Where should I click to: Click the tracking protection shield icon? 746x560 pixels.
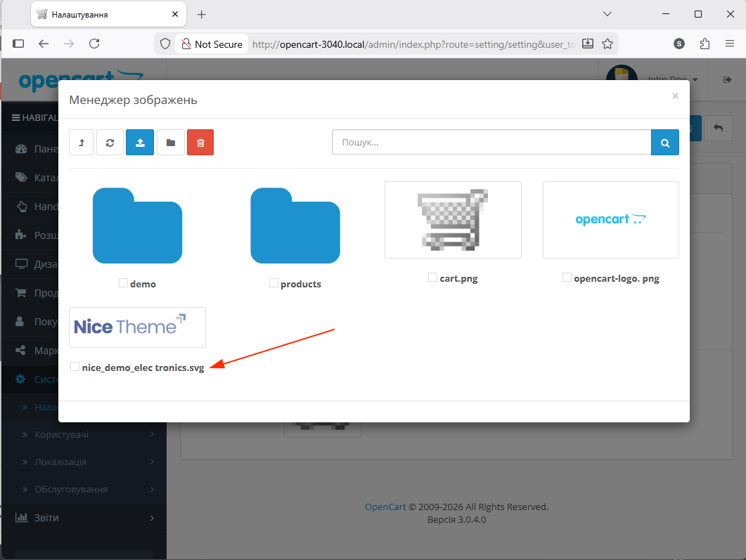(165, 44)
